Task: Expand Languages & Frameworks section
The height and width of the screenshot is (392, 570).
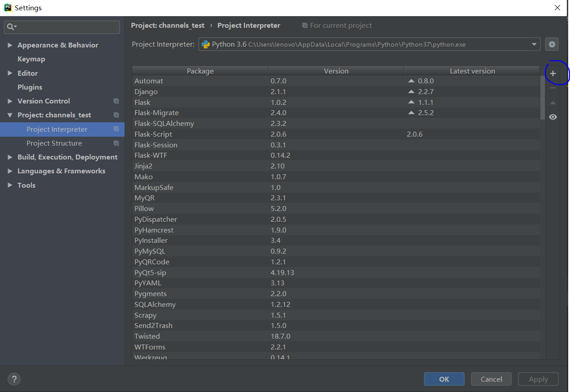Action: 10,171
